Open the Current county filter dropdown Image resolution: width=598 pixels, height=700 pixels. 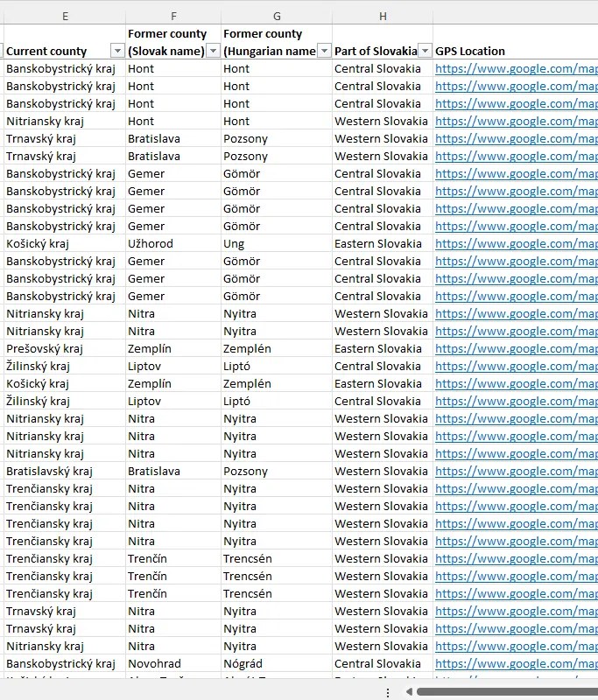pos(117,52)
